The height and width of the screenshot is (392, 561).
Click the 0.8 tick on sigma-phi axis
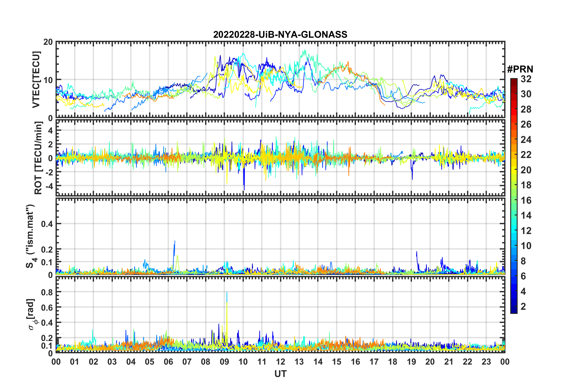pyautogui.click(x=47, y=292)
